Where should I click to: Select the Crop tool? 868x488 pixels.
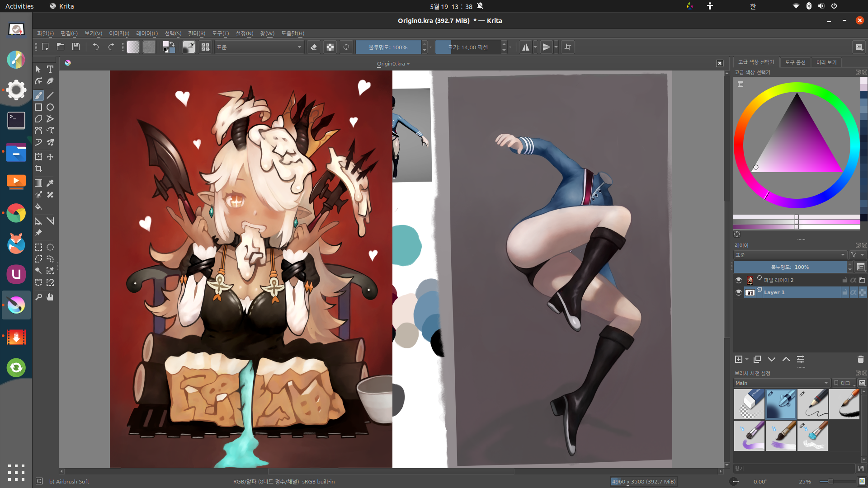coord(38,169)
